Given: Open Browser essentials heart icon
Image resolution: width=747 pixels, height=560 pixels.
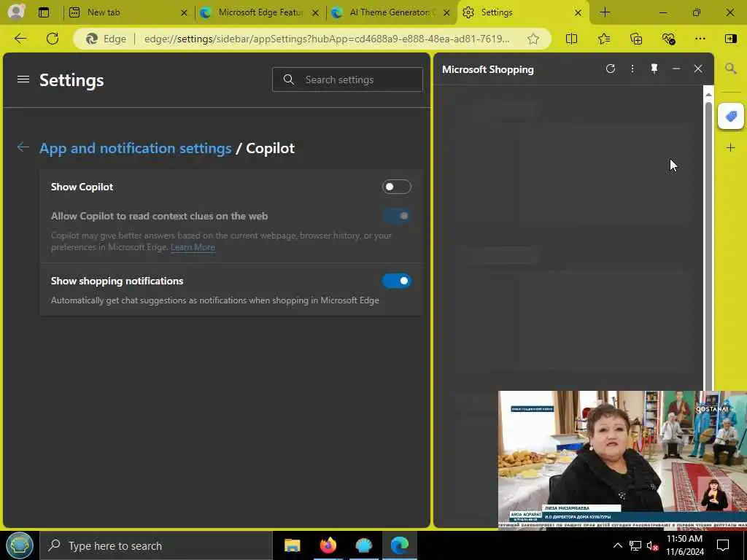Looking at the screenshot, I should click(668, 39).
